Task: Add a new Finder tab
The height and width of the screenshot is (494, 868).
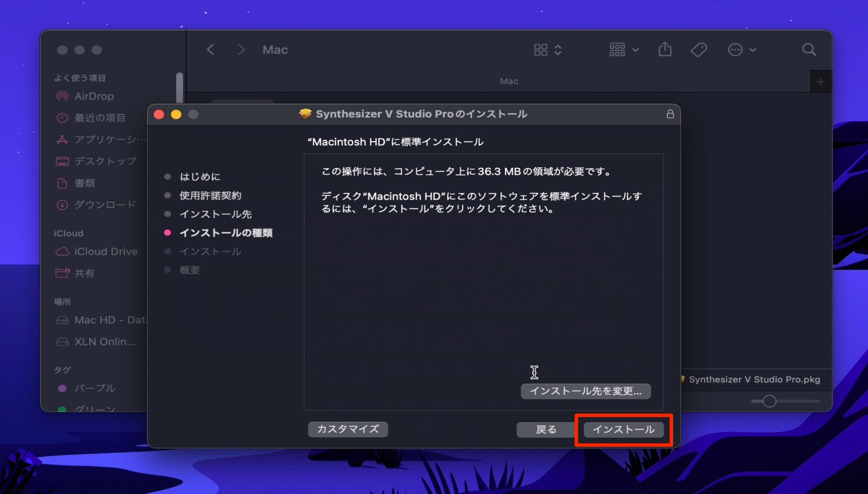Action: coord(820,82)
